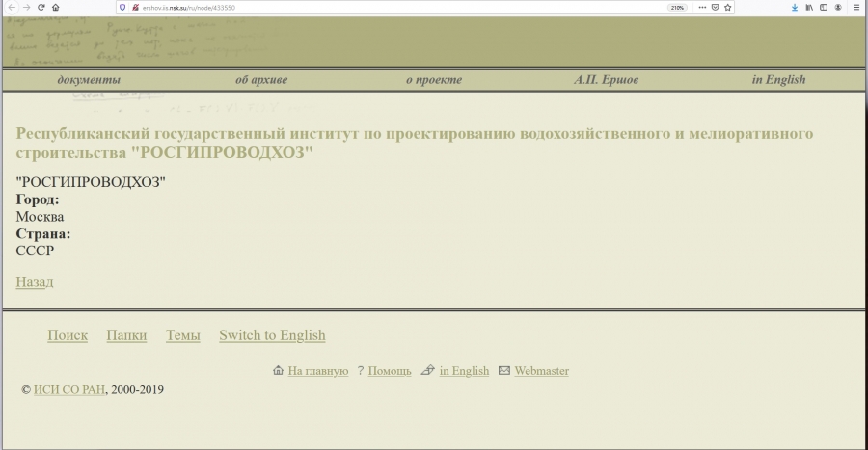Screen dimensions: 868x450
Task: Open the 'документы' menu item
Action: pyautogui.click(x=89, y=80)
